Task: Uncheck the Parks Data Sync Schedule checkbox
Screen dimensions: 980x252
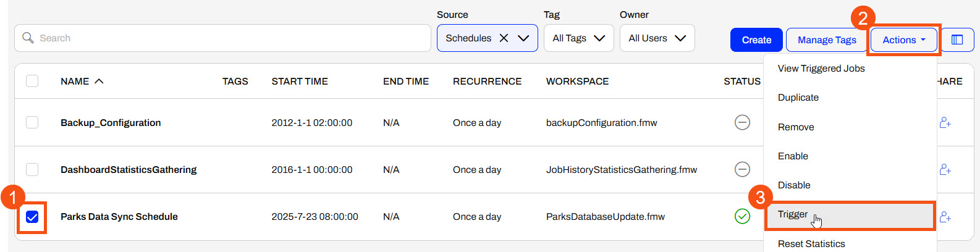Action: click(x=32, y=217)
